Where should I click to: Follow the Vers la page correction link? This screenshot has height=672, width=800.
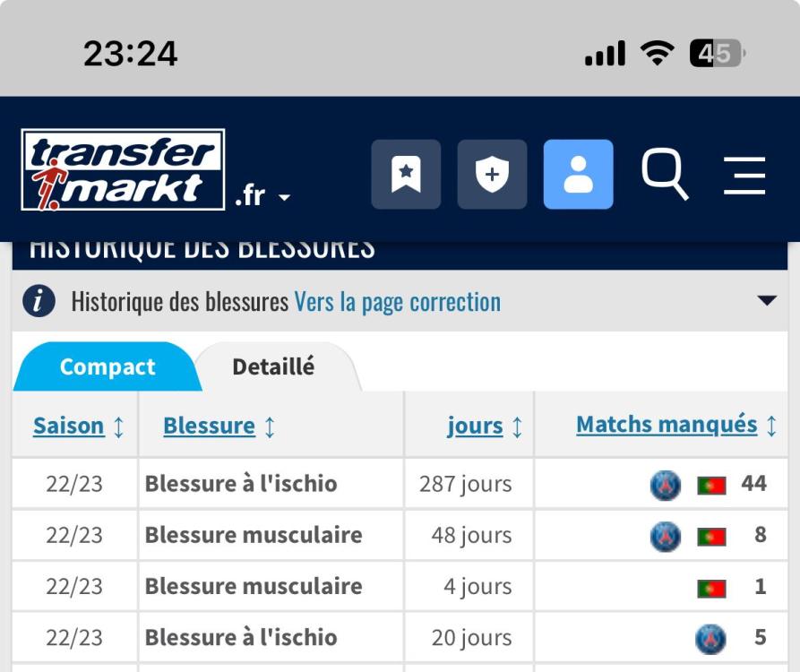coord(398,302)
